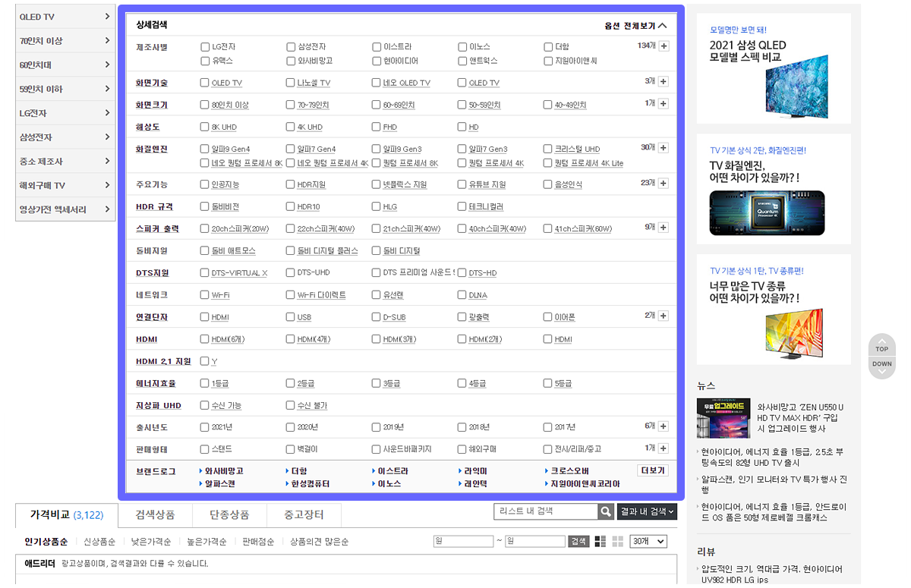Tick the 벽걸이 sales type checkbox
Viewport: 911px width, 588px height.
pos(291,450)
